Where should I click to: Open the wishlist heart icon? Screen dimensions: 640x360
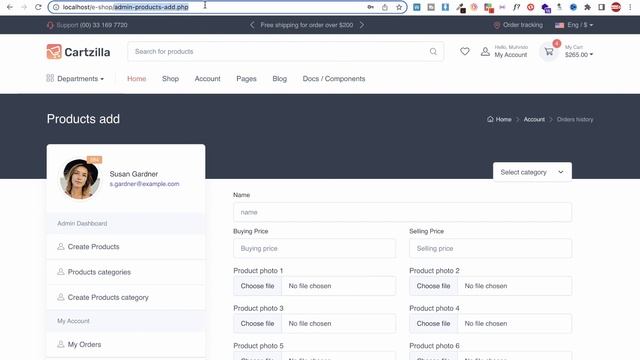tap(464, 51)
